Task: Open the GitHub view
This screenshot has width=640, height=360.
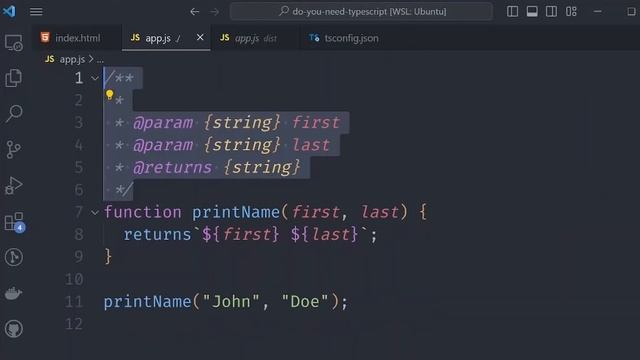Action: coord(13,329)
